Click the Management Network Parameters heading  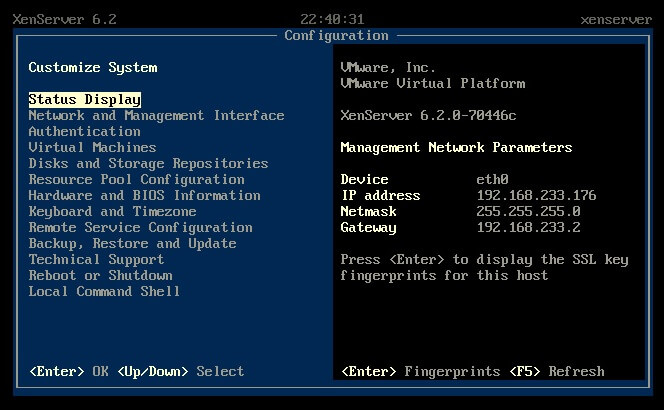coord(456,147)
